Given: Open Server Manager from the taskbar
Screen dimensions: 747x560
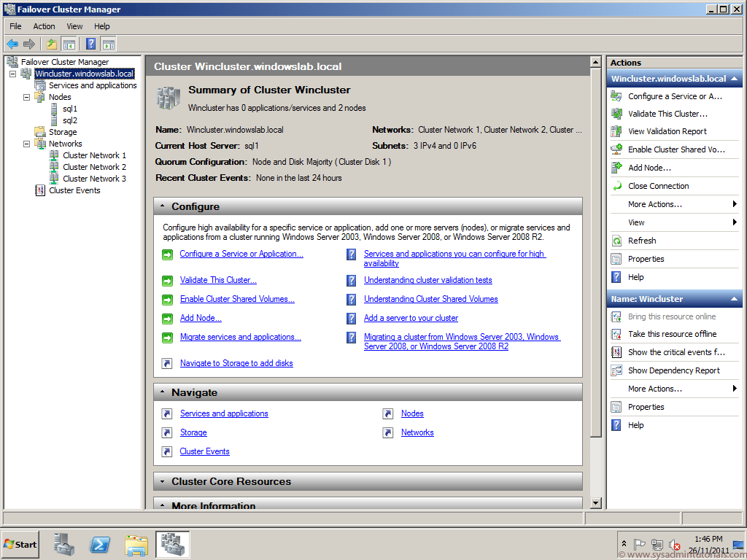Looking at the screenshot, I should 63,544.
